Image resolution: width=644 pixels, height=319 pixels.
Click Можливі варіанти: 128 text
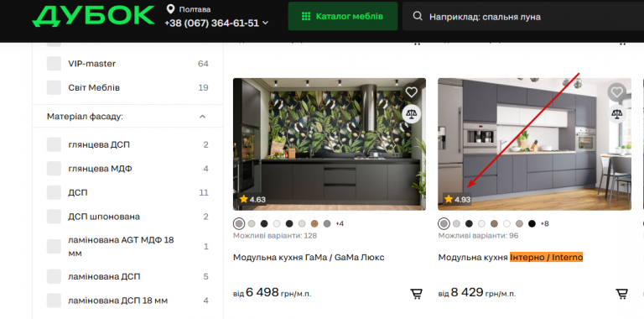275,236
